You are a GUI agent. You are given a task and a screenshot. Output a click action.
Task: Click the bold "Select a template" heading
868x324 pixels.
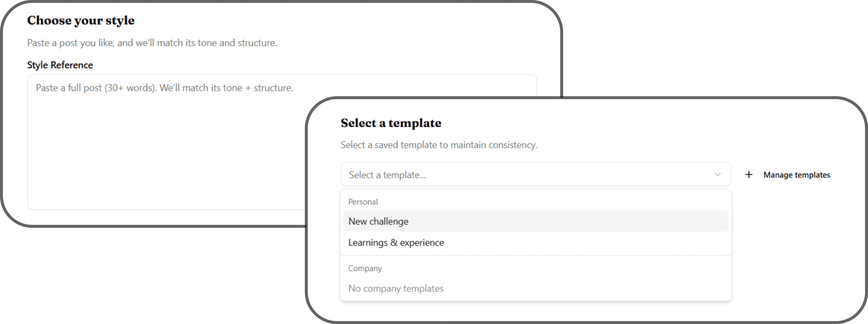click(391, 123)
